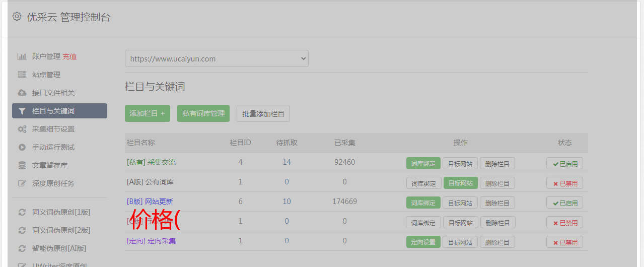Toggle 已禁用 status for 公有词库 row
Viewport: 644px width, 267px height.
click(564, 183)
